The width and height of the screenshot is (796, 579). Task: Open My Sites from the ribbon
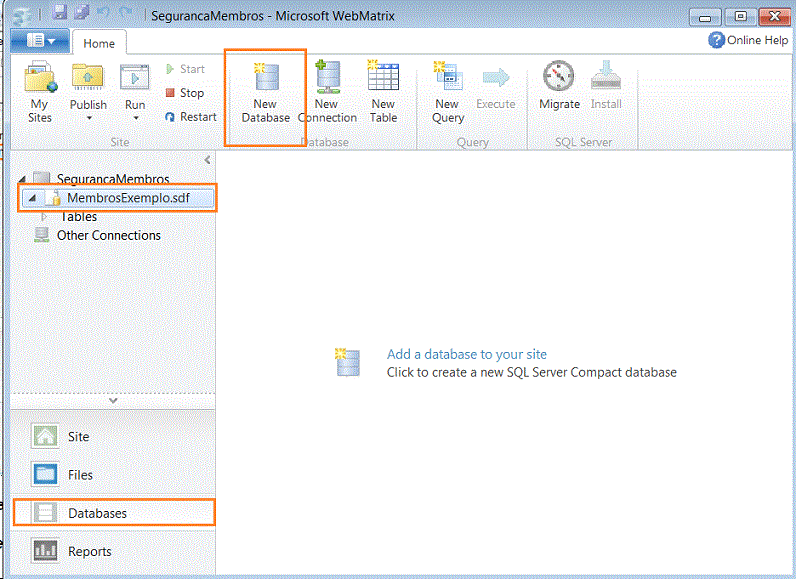tap(40, 92)
